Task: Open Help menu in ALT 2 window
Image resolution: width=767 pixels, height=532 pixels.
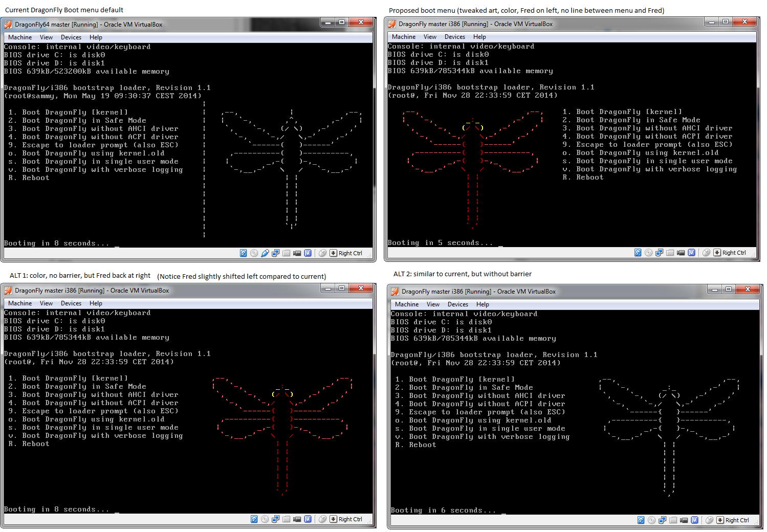Action: pyautogui.click(x=482, y=304)
